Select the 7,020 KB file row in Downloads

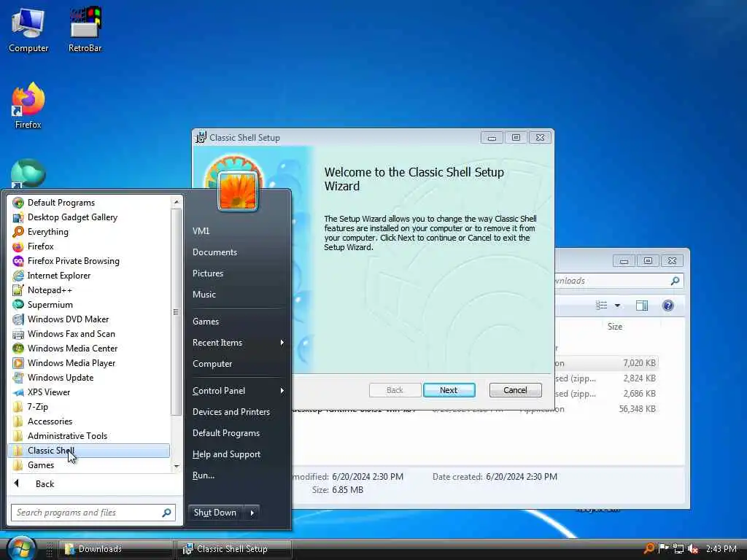coord(606,363)
